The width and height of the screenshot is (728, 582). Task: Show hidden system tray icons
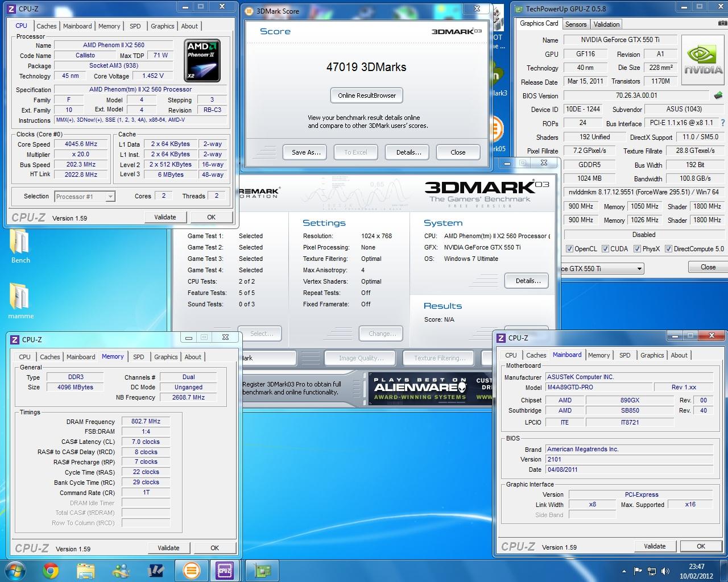(625, 571)
